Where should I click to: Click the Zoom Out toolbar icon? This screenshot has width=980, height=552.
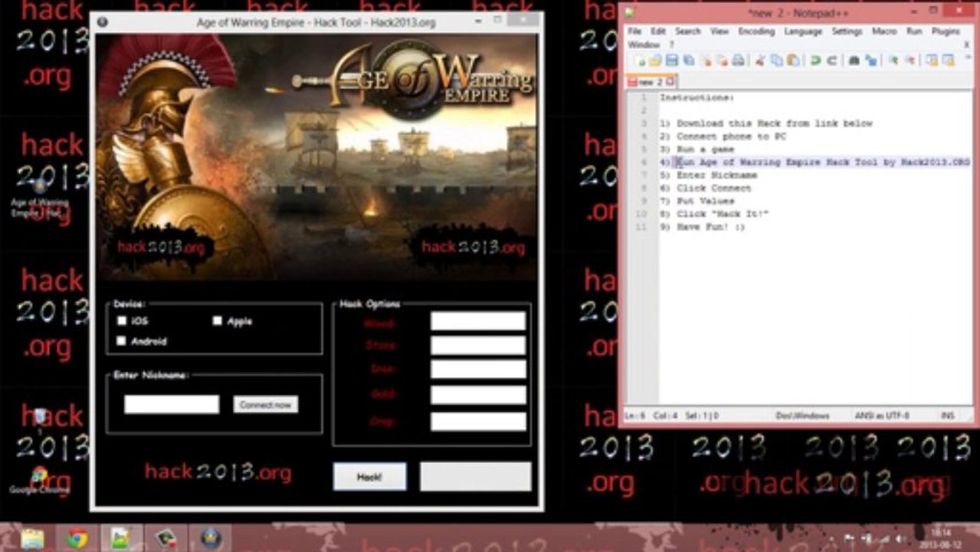pos(909,61)
